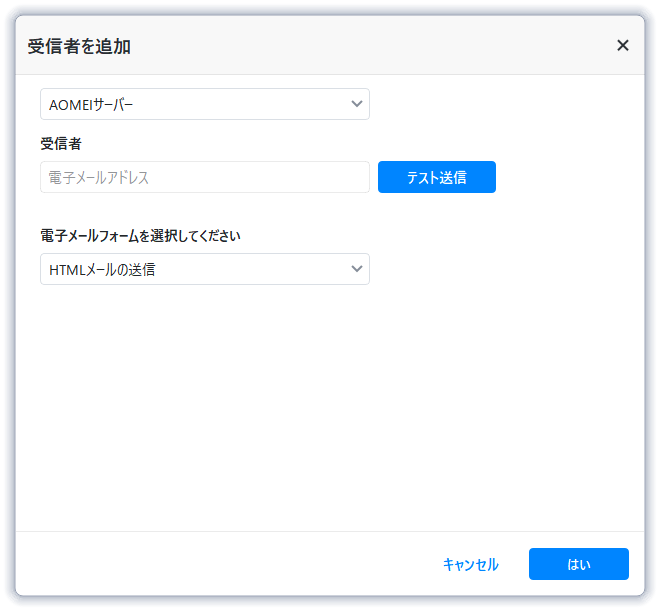The width and height of the screenshot is (660, 611).
Task: Close the 受信者を追加 dialog with X
Action: point(623,45)
